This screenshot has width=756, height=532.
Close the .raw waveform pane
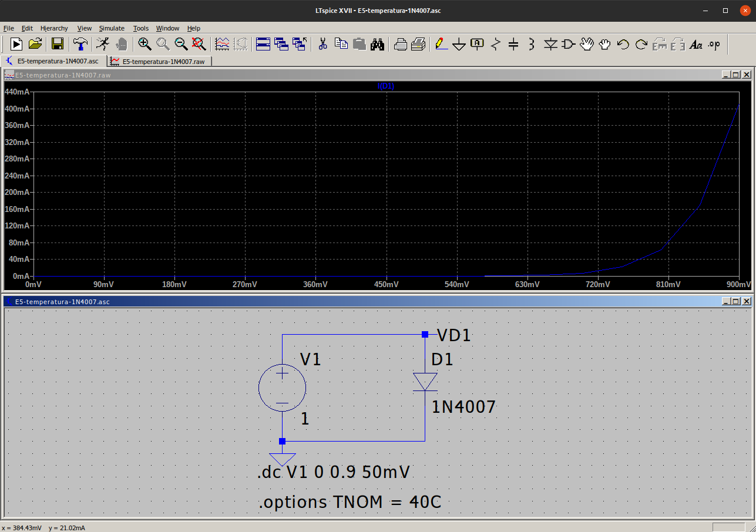pos(746,75)
